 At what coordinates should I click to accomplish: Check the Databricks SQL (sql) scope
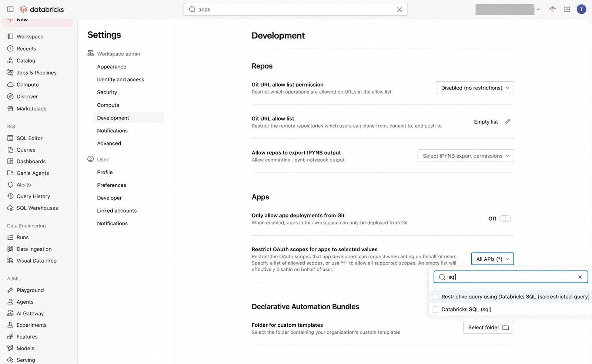coord(435,309)
